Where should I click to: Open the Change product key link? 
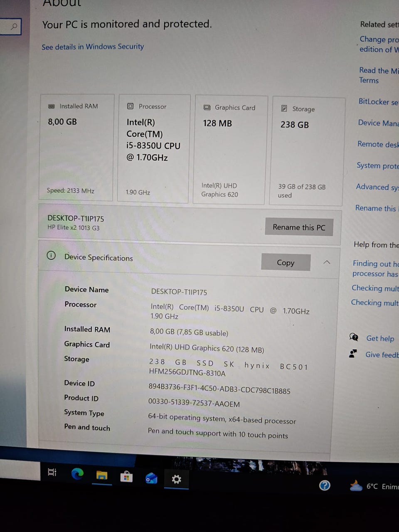[379, 44]
